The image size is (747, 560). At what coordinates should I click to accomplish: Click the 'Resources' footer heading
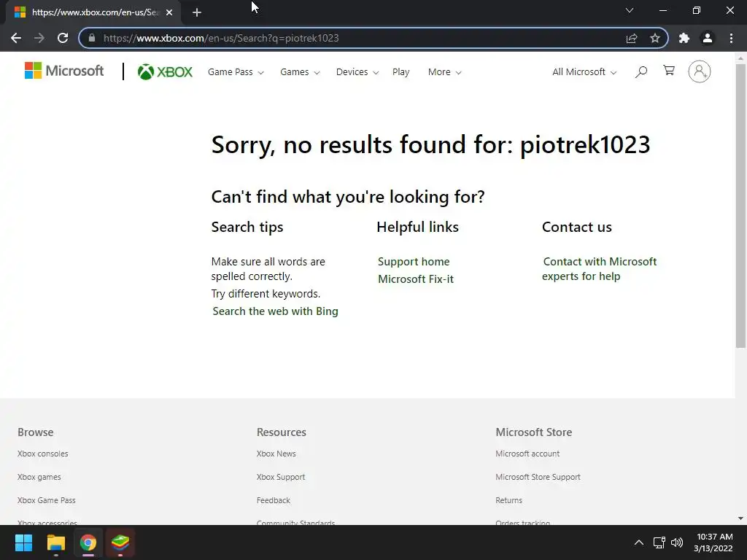coord(282,432)
